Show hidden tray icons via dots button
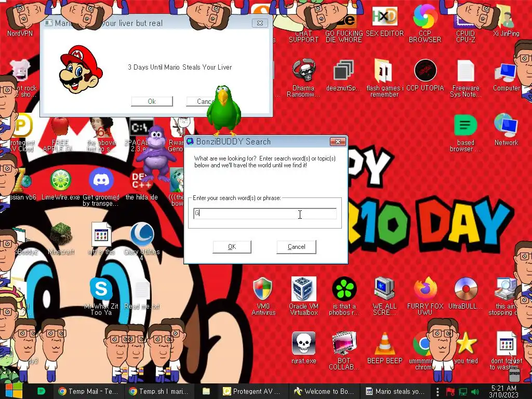The image size is (532, 399). [437, 392]
